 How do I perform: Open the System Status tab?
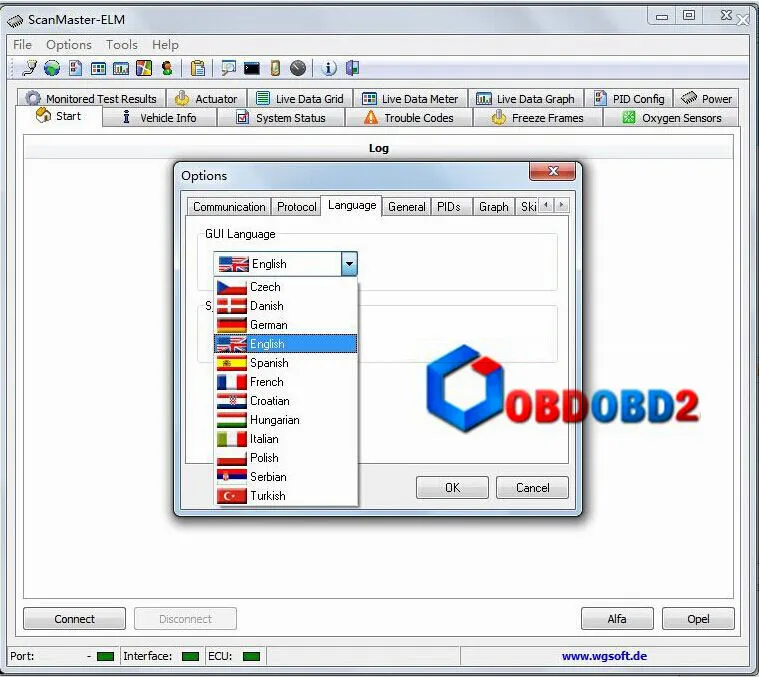[281, 118]
